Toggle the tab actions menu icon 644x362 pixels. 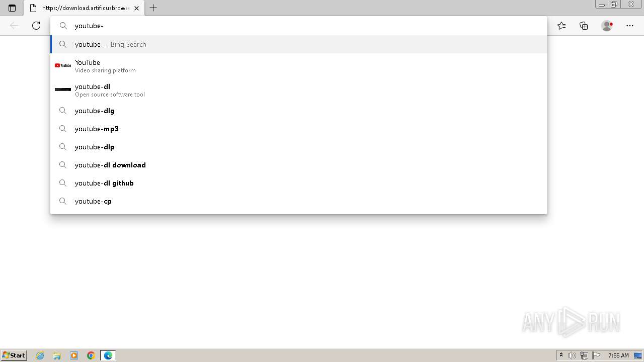tap(12, 8)
